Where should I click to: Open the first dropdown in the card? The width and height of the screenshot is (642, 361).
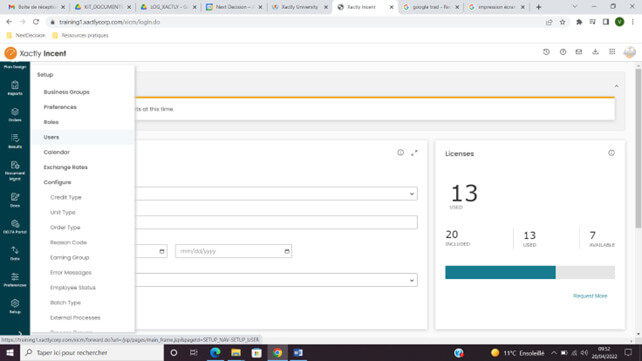(276, 194)
